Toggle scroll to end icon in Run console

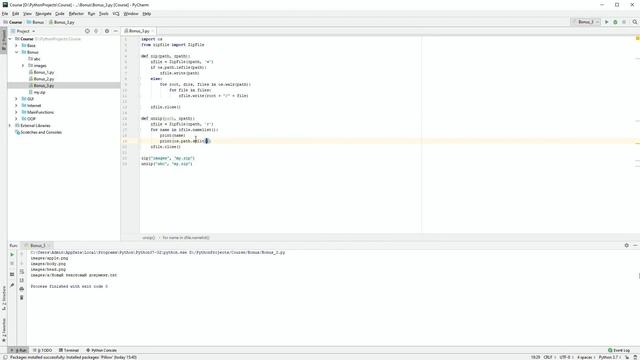(22, 280)
